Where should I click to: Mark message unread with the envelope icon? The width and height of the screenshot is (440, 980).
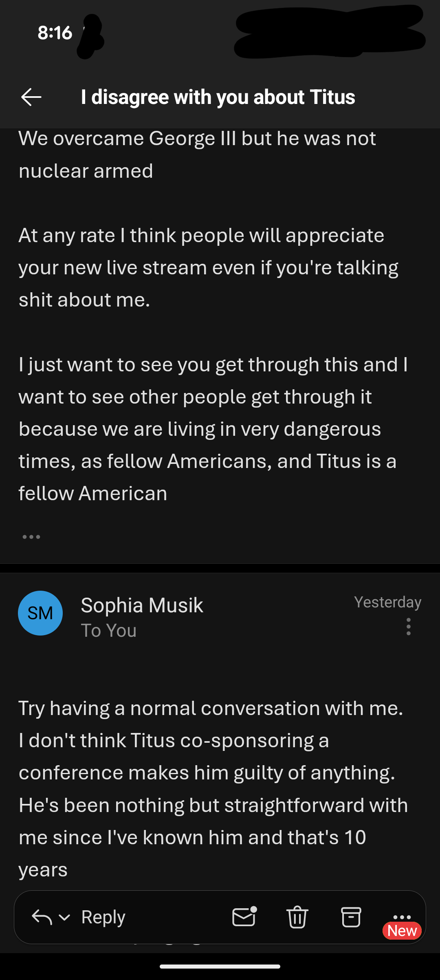click(x=244, y=917)
